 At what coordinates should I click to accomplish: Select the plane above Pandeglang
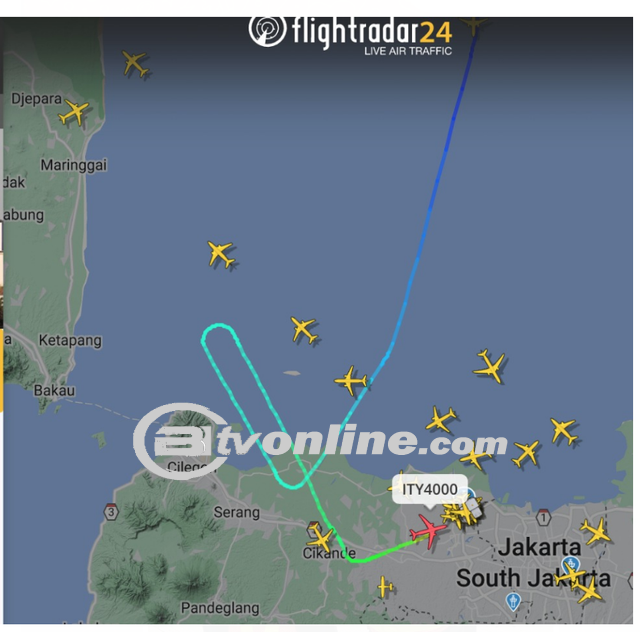[x=384, y=587]
